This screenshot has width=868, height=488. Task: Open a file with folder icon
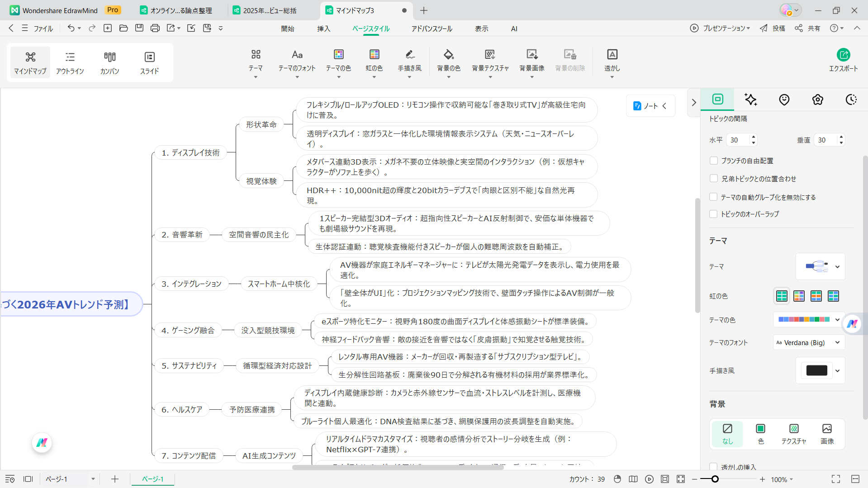123,28
